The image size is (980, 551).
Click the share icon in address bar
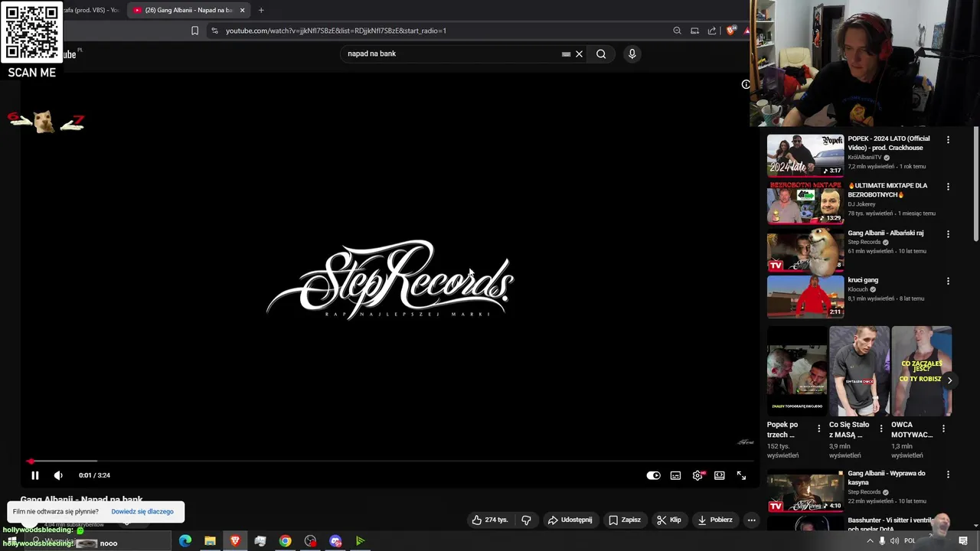712,31
